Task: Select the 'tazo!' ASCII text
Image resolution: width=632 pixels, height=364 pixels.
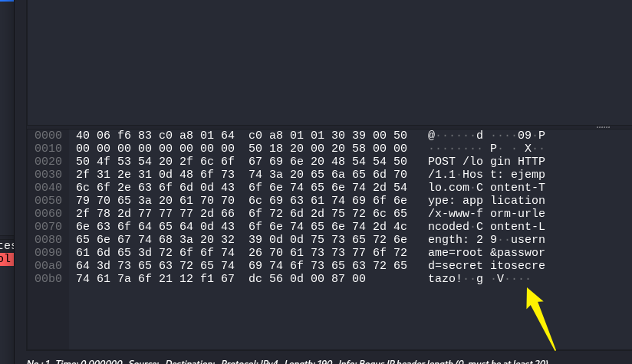Action: (x=445, y=279)
